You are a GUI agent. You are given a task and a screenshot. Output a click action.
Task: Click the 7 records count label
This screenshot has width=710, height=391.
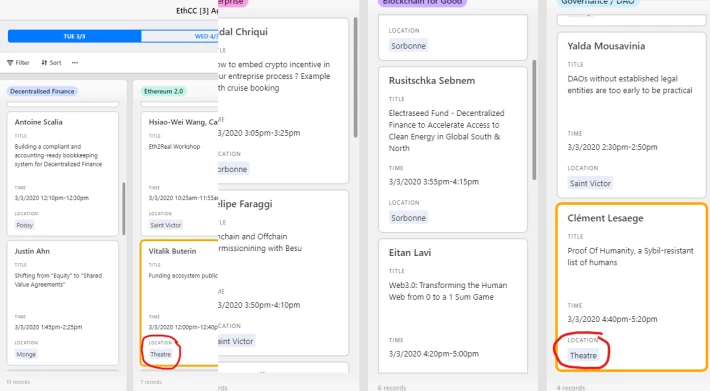pyautogui.click(x=151, y=382)
